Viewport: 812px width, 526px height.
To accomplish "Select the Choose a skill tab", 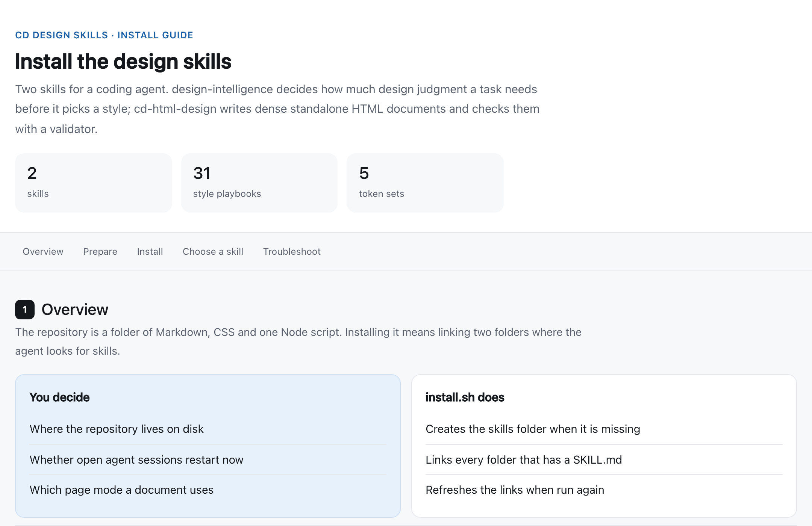I will 213,251.
